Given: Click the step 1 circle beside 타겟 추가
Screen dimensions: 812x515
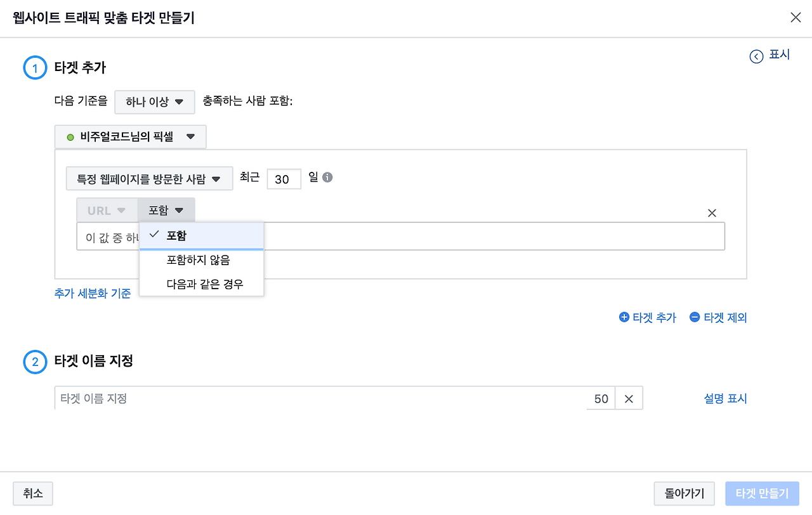Looking at the screenshot, I should 35,68.
